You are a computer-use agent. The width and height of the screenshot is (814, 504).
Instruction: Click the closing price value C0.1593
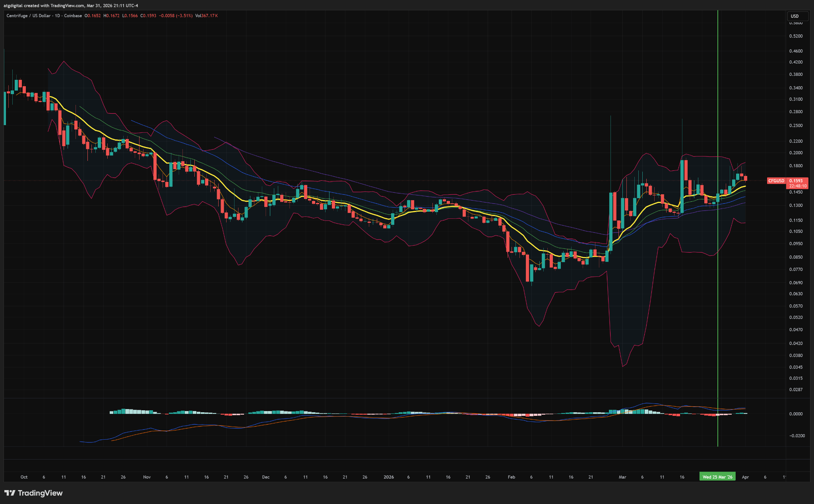pyautogui.click(x=148, y=16)
